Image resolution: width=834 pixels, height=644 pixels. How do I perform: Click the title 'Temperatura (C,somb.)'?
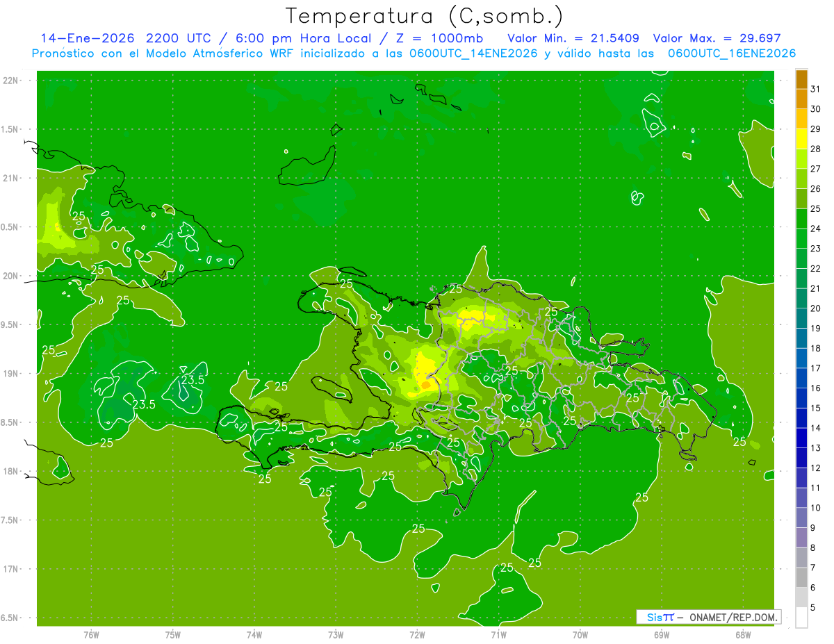pyautogui.click(x=425, y=16)
